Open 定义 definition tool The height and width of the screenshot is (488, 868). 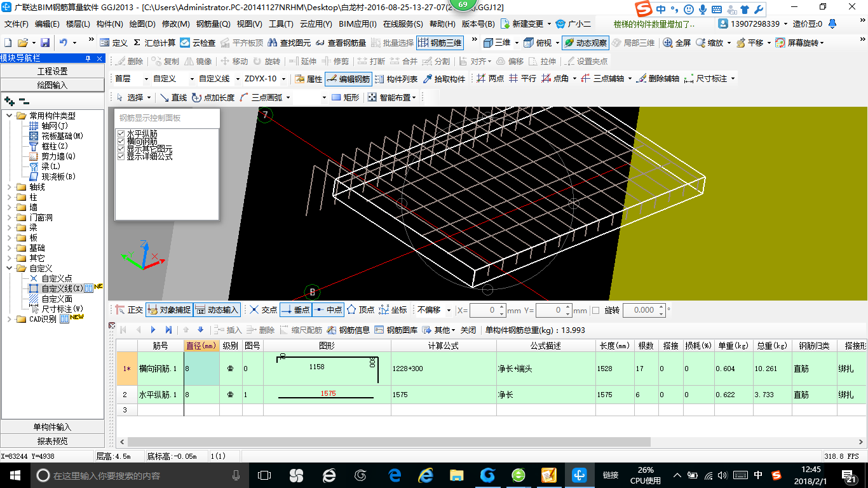coord(114,43)
